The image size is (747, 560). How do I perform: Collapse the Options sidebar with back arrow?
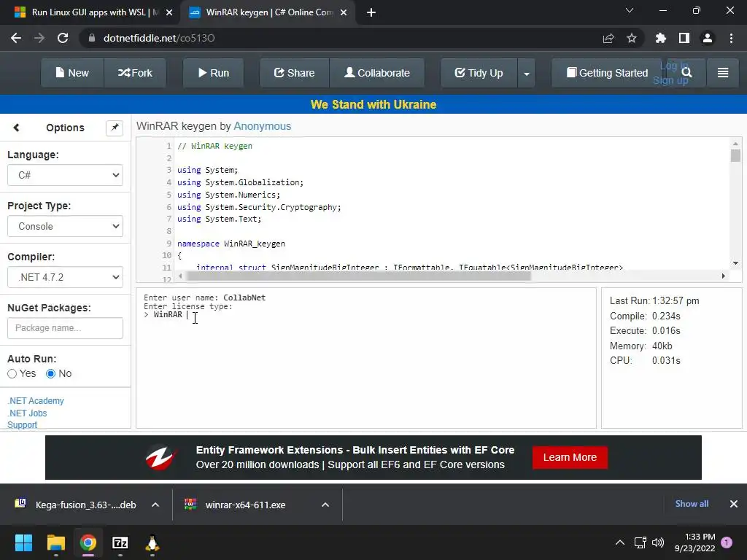[x=16, y=128]
